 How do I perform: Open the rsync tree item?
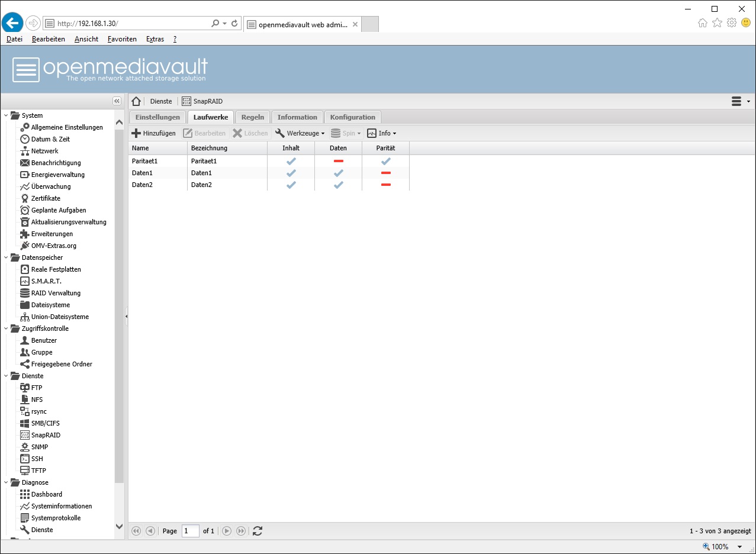pos(39,411)
